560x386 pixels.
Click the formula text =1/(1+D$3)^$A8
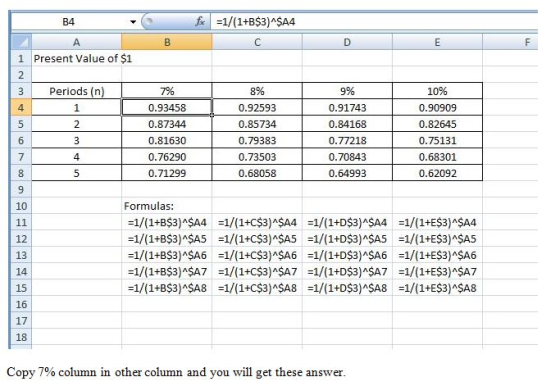347,288
